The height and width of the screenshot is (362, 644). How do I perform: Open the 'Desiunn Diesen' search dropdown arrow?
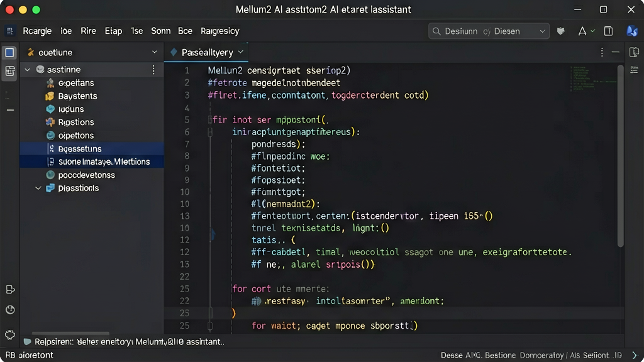pos(542,31)
